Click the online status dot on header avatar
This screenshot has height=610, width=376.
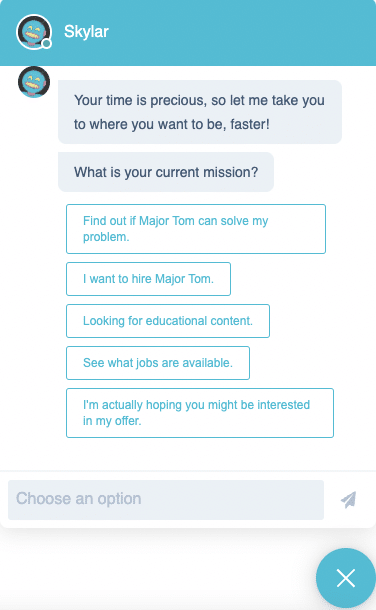point(47,44)
